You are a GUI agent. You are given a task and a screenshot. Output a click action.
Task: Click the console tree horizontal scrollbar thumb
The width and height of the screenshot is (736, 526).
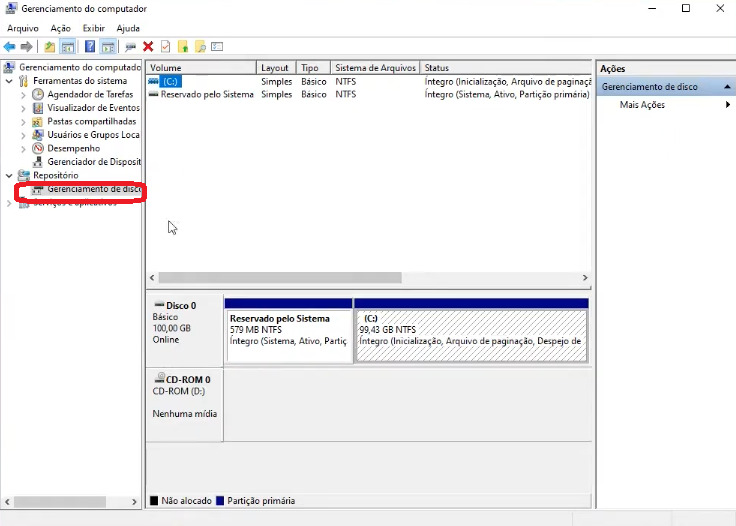point(60,502)
